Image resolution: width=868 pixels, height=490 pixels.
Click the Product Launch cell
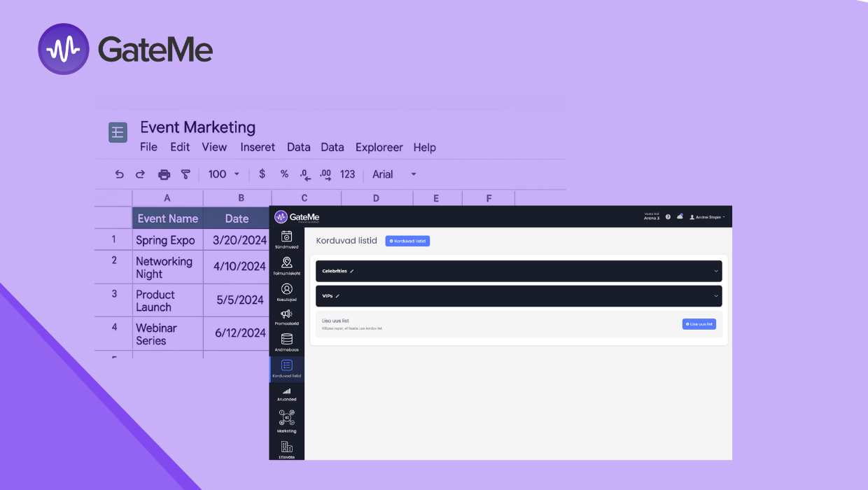(167, 300)
